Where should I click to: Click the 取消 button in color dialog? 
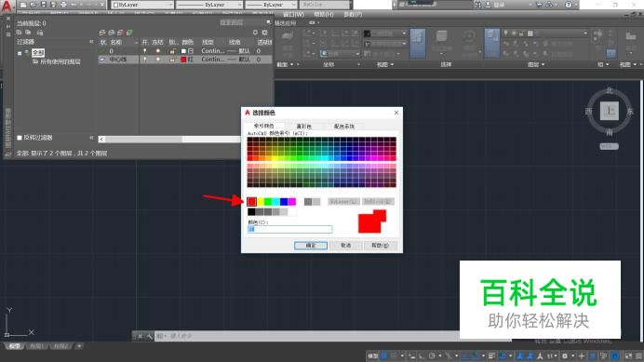[x=346, y=246]
